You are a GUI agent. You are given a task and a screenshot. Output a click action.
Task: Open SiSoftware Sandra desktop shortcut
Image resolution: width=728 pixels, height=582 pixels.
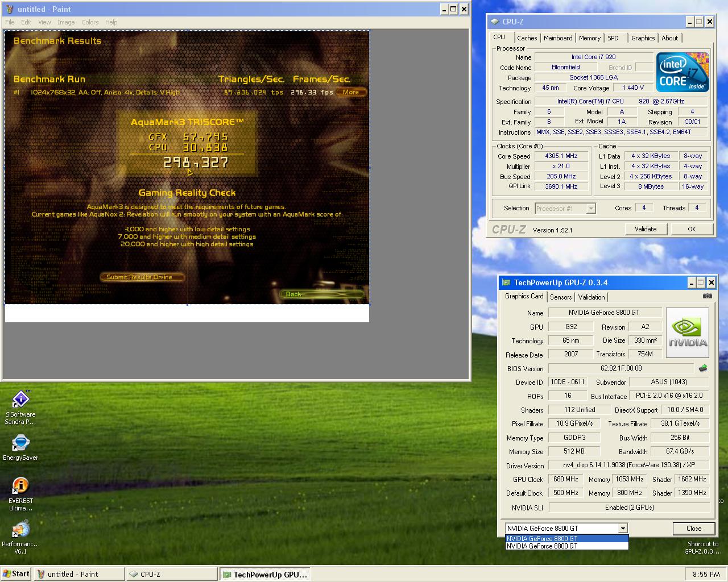[20, 408]
